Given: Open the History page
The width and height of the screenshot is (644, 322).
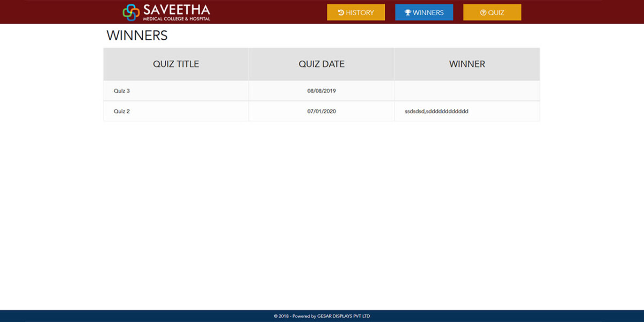Looking at the screenshot, I should pyautogui.click(x=356, y=12).
